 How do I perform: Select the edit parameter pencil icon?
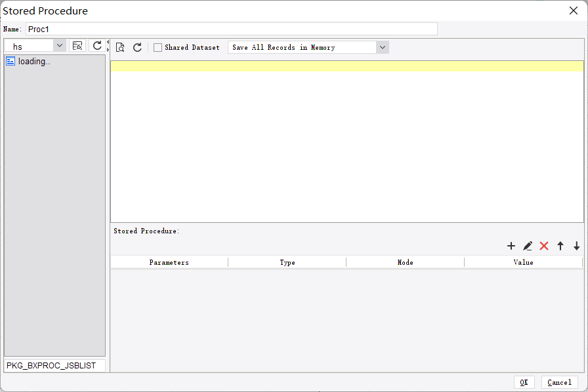(x=528, y=246)
